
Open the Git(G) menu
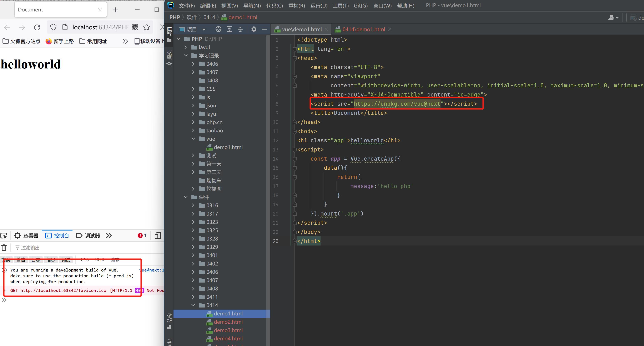click(x=361, y=5)
